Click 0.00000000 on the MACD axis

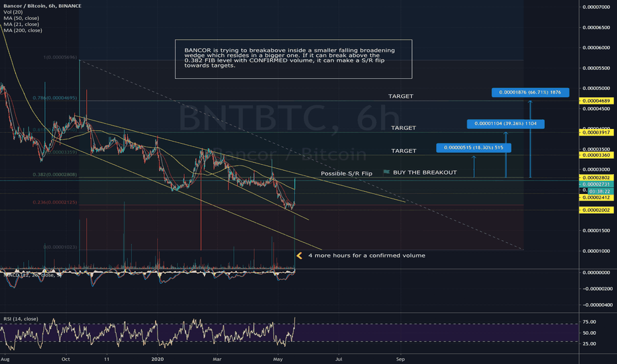[x=596, y=272]
